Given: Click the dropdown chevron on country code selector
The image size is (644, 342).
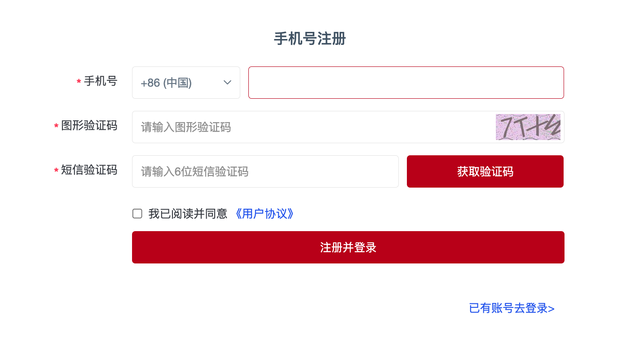Looking at the screenshot, I should (227, 83).
